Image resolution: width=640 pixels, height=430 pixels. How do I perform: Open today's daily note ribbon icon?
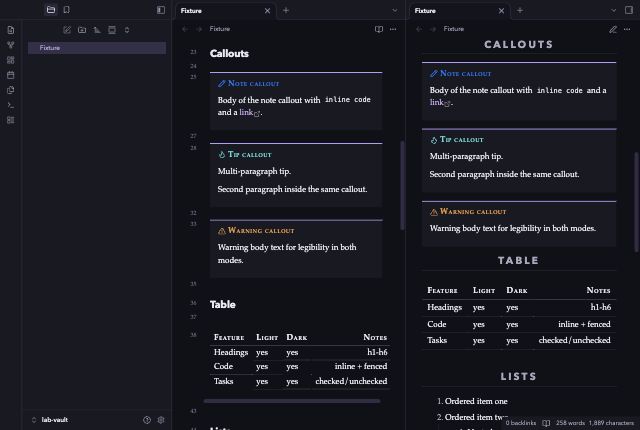11,75
